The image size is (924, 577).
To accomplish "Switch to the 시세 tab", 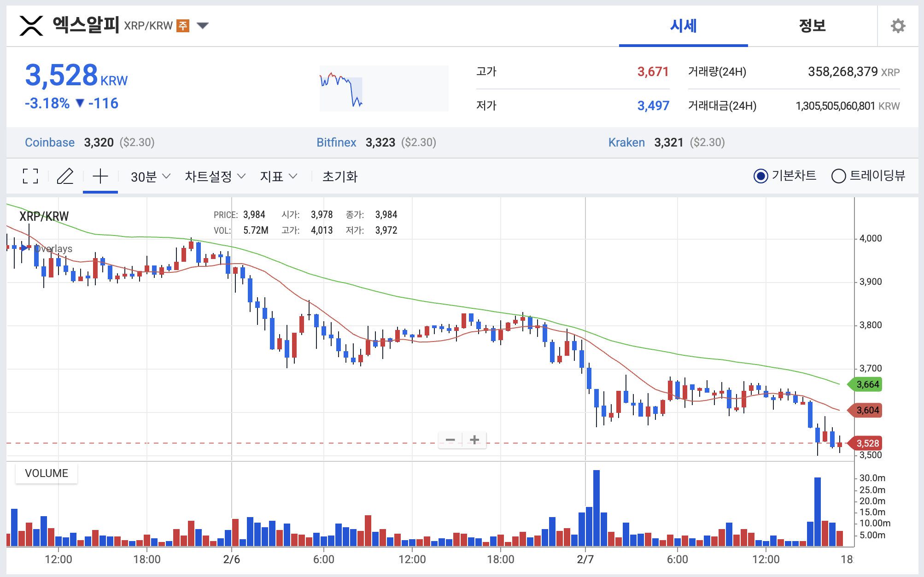I will [x=683, y=26].
